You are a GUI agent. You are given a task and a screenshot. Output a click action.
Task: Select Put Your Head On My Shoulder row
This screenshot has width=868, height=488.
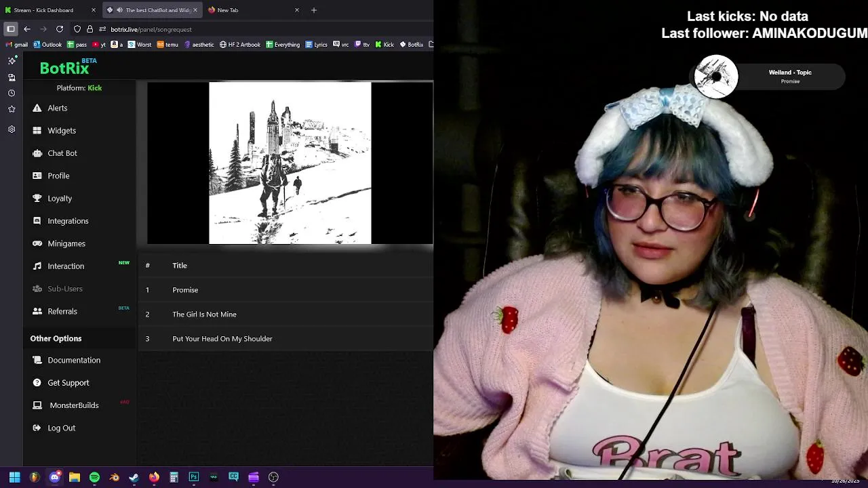(285, 338)
